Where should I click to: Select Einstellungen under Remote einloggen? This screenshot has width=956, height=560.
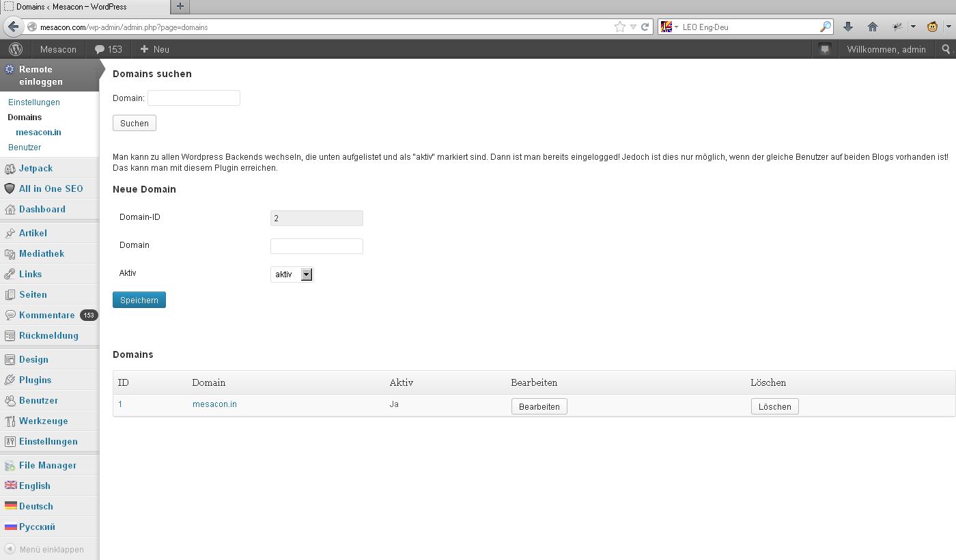(34, 102)
